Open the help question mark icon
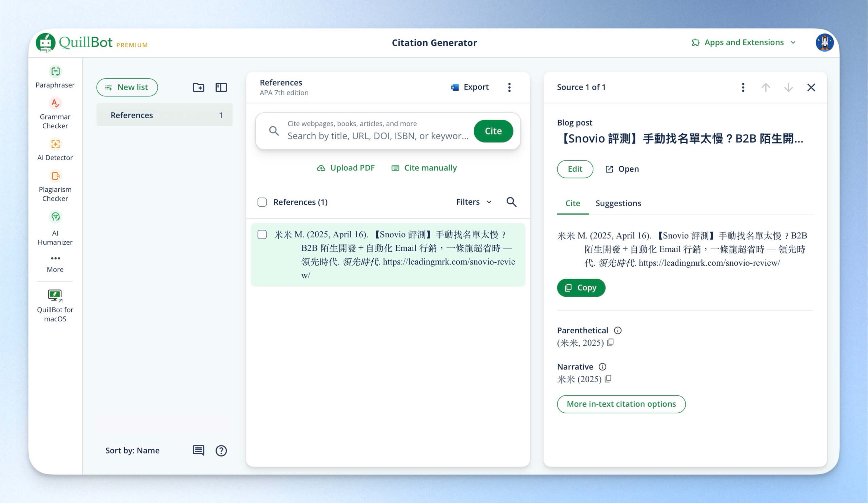 pos(221,451)
